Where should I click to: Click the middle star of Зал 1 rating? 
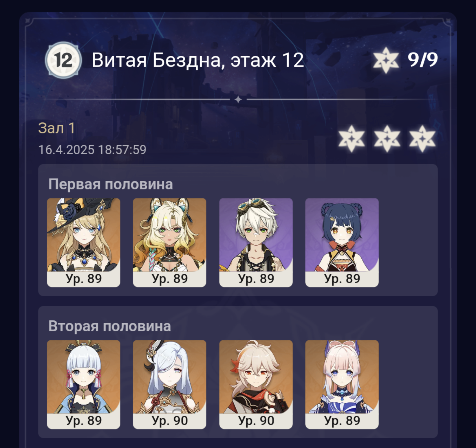point(387,138)
